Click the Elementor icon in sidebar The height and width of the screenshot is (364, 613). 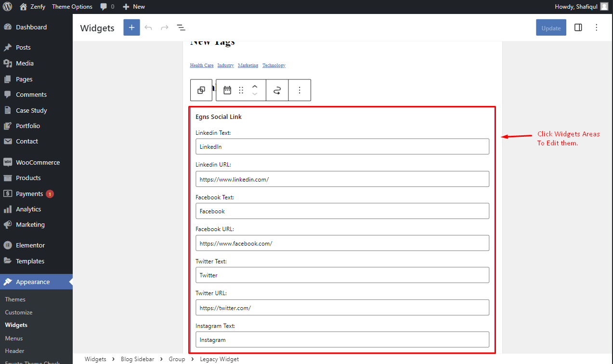coord(8,245)
